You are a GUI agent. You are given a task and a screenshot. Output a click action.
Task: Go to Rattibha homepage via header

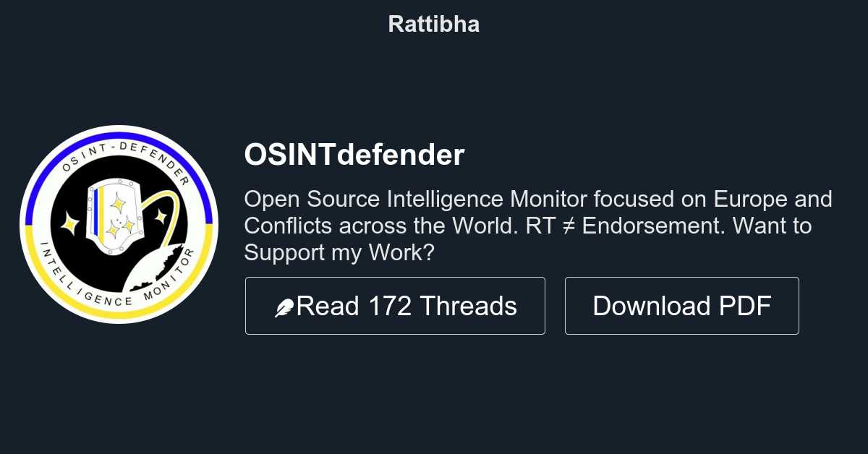coord(433,24)
